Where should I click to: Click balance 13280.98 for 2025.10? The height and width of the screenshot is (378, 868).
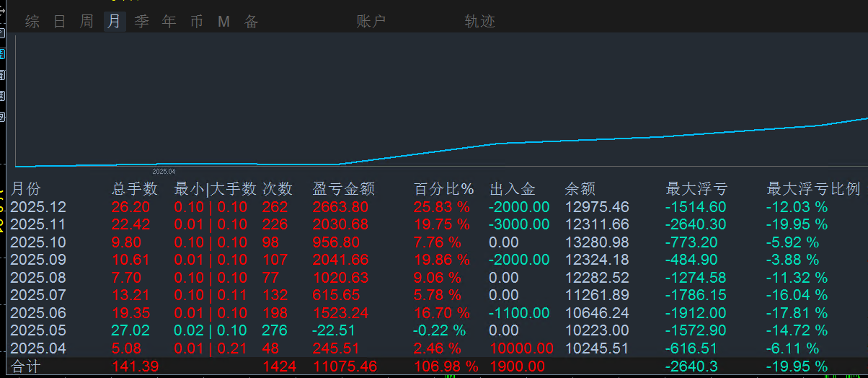597,242
